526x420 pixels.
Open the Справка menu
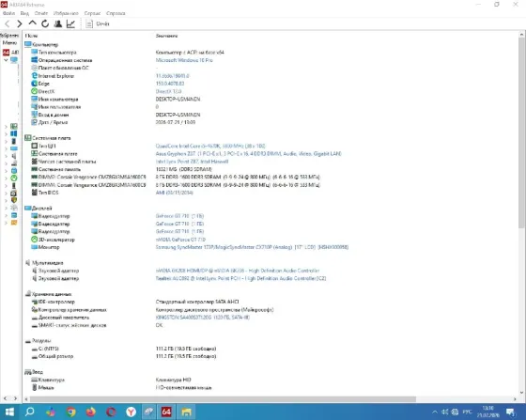pyautogui.click(x=116, y=13)
